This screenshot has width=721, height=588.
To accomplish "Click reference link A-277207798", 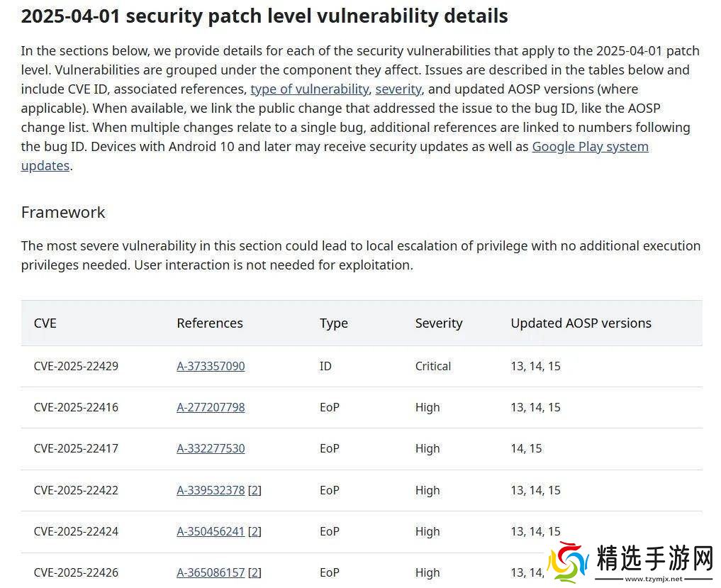I will coord(211,408).
